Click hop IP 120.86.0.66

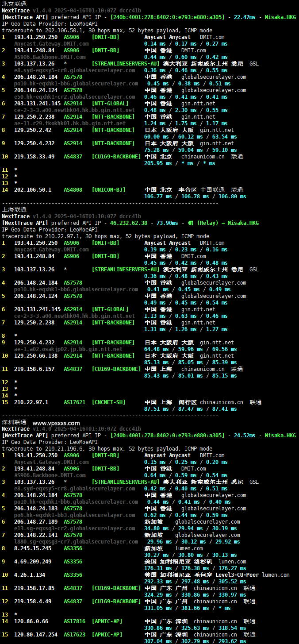pyautogui.click(x=31, y=621)
